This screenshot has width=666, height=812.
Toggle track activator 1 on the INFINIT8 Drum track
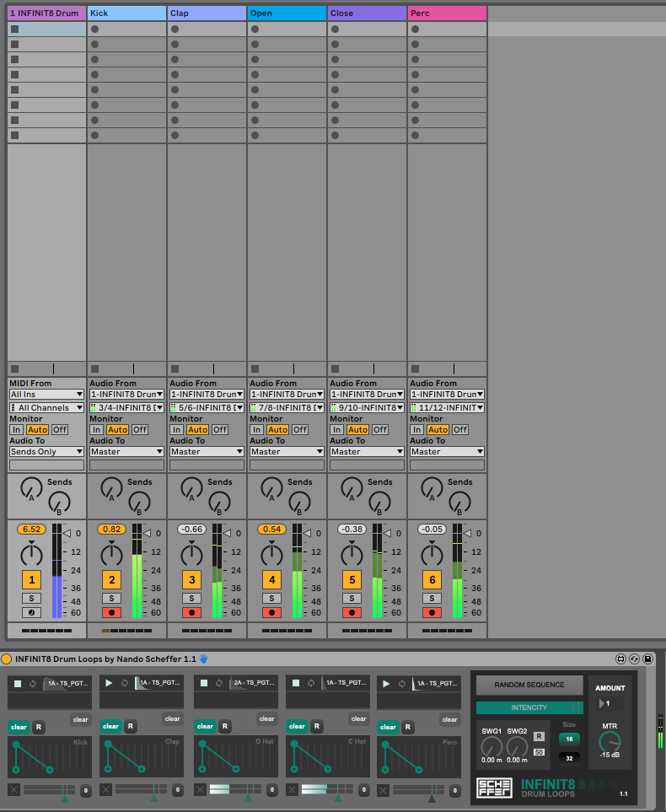click(31, 580)
